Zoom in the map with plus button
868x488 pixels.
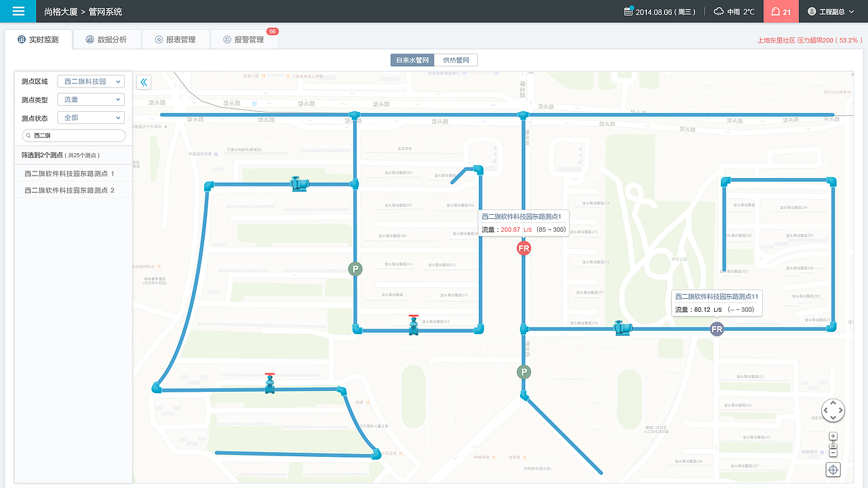coord(833,436)
